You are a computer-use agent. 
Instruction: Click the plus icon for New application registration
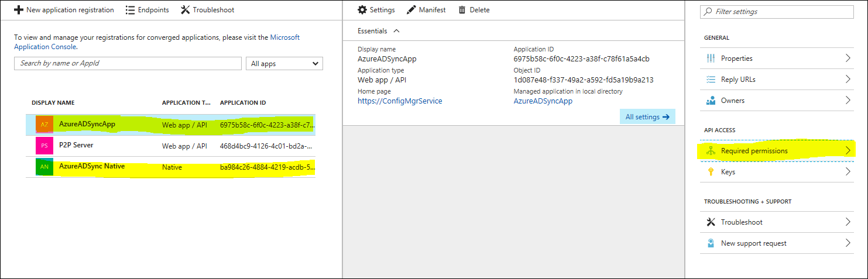pos(19,10)
